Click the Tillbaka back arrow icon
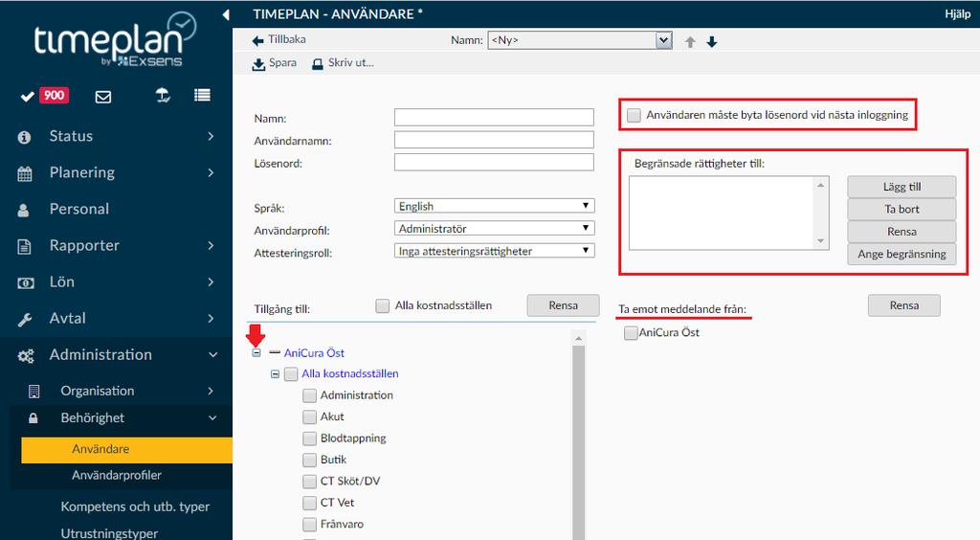Image resolution: width=980 pixels, height=540 pixels. (x=257, y=40)
